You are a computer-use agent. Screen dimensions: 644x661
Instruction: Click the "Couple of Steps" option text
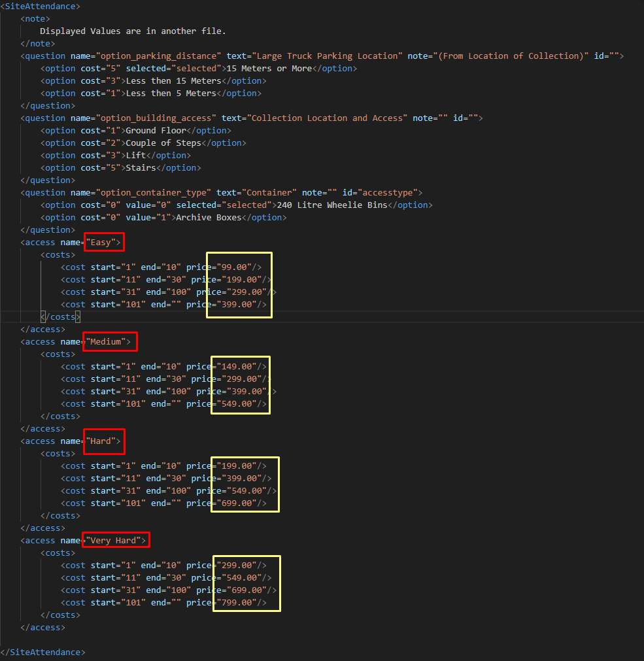163,143
